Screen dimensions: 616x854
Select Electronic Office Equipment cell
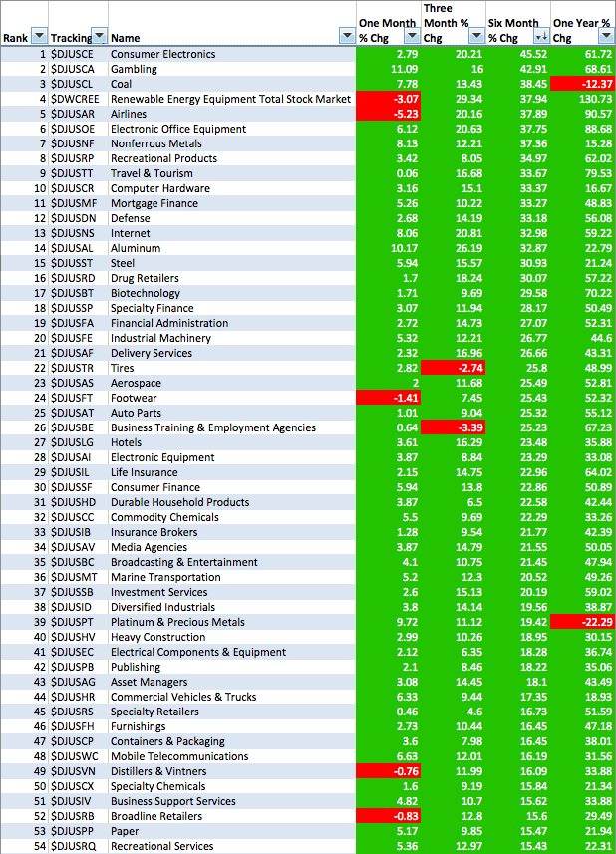point(232,129)
